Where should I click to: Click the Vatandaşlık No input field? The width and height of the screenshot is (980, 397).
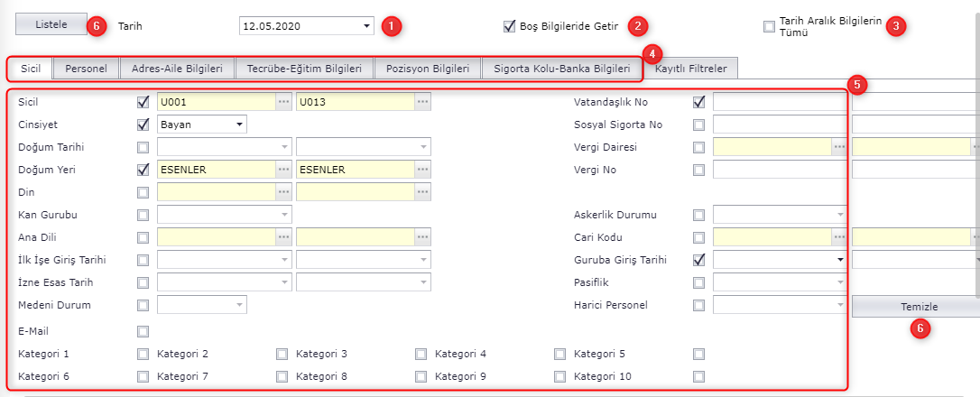pos(780,102)
